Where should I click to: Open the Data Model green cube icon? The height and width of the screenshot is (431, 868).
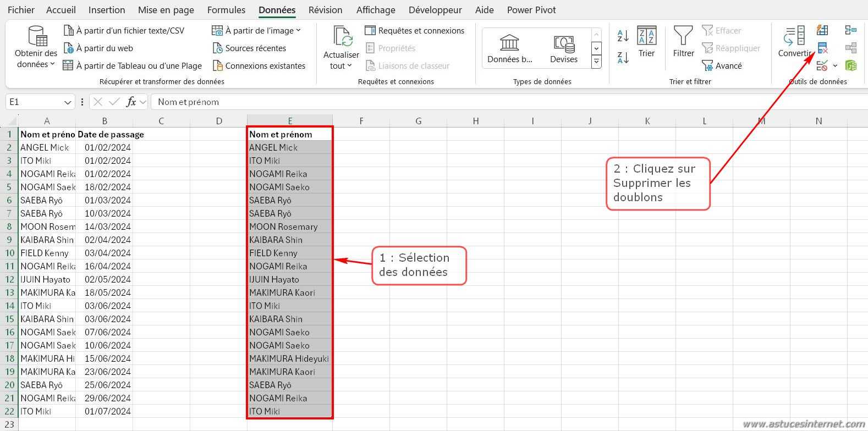tap(850, 66)
